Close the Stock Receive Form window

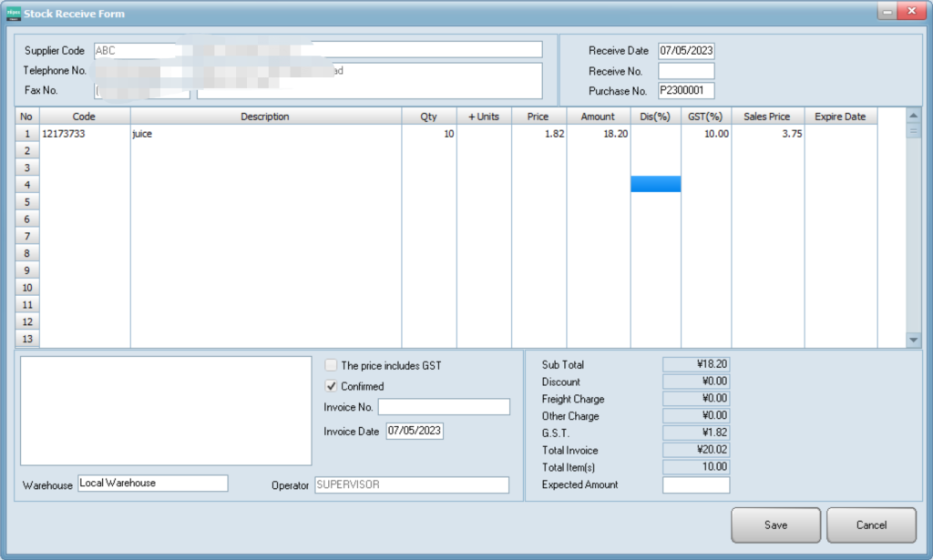pos(910,12)
